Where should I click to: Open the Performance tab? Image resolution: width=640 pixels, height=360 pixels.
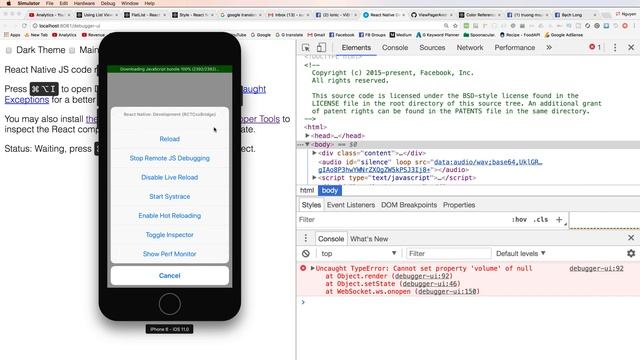[515, 47]
